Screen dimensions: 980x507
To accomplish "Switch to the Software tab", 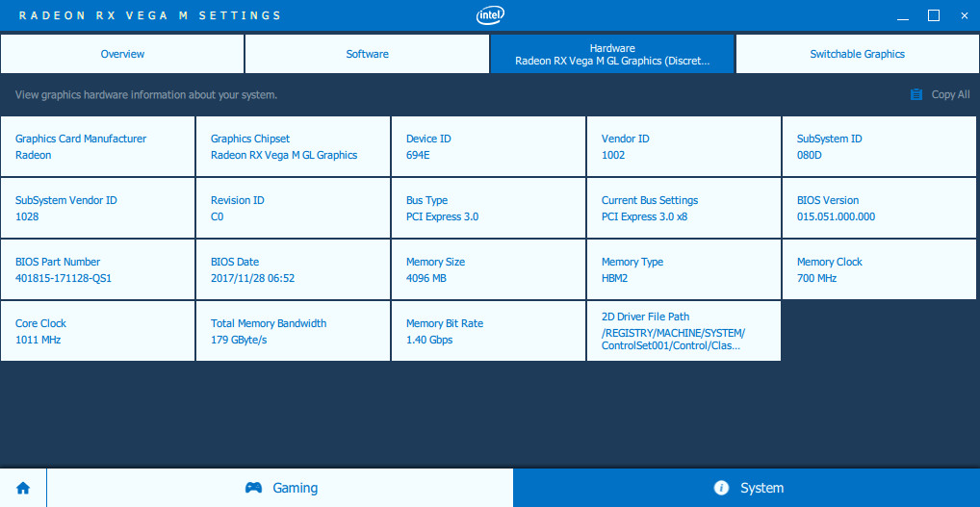I will [x=367, y=54].
